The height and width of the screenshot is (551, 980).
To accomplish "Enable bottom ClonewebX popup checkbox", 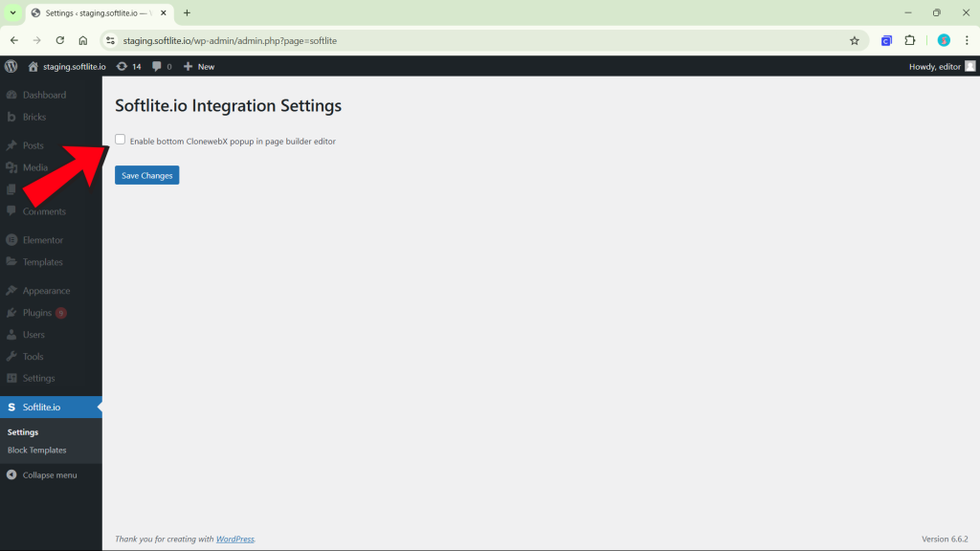I will coord(120,139).
